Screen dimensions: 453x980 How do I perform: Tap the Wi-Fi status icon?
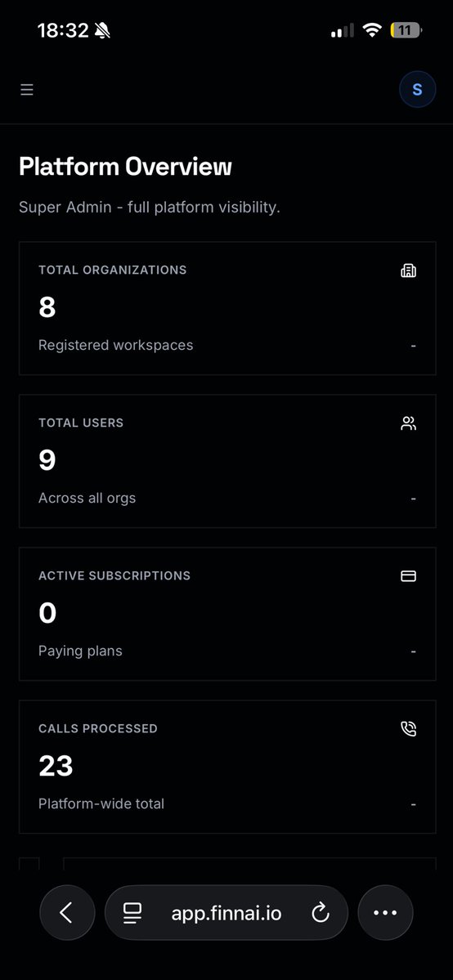point(372,30)
